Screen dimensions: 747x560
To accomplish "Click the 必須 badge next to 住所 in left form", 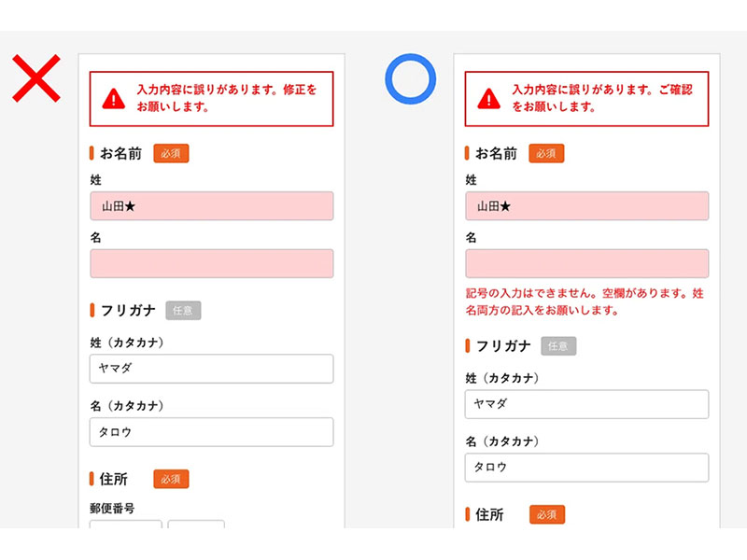I will (171, 479).
